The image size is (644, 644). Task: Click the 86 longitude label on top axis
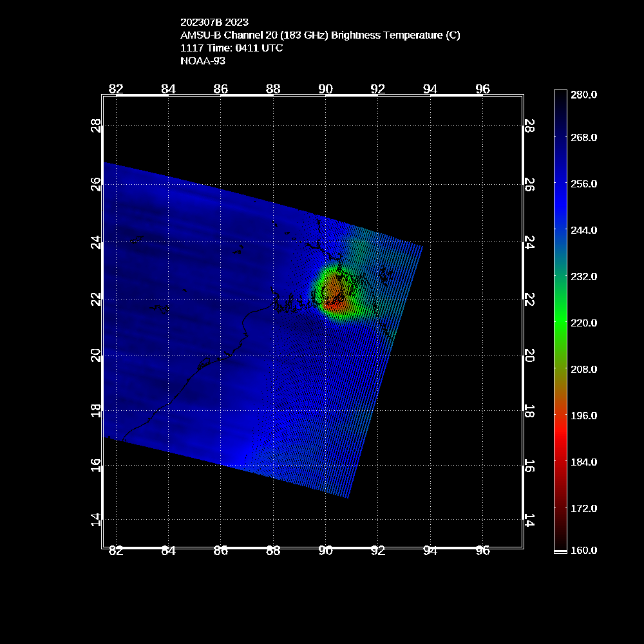tap(220, 89)
